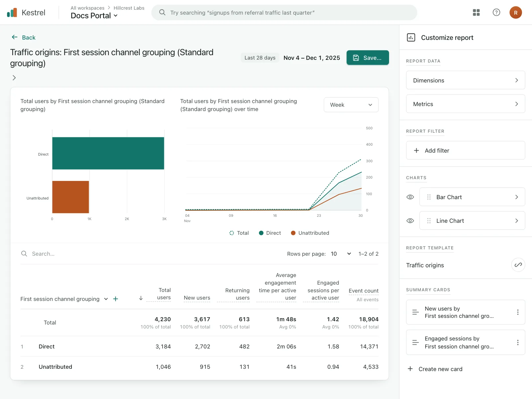Click the Back arrow icon
Image resolution: width=532 pixels, height=399 pixels.
pyautogui.click(x=15, y=37)
